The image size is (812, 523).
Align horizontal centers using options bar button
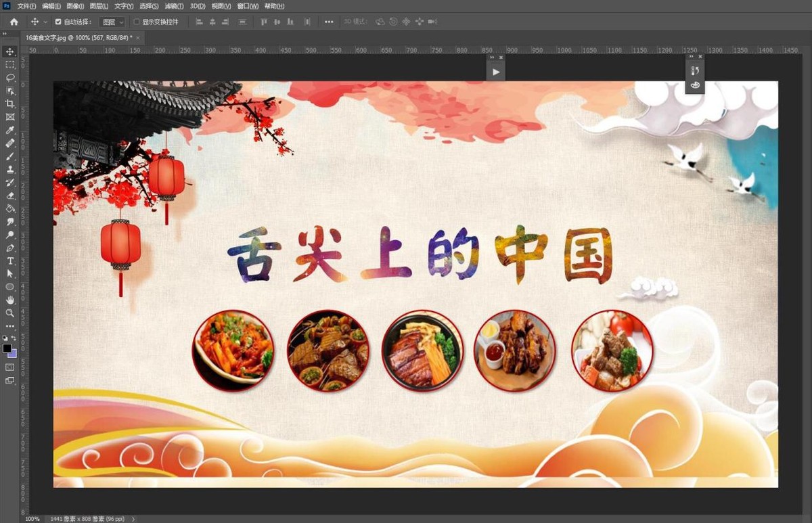(x=212, y=21)
